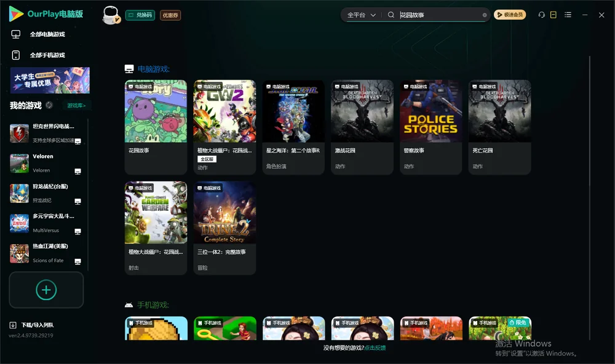615x364 pixels.
Task: Open 下载/导入列队 download queue
Action: (x=32, y=325)
